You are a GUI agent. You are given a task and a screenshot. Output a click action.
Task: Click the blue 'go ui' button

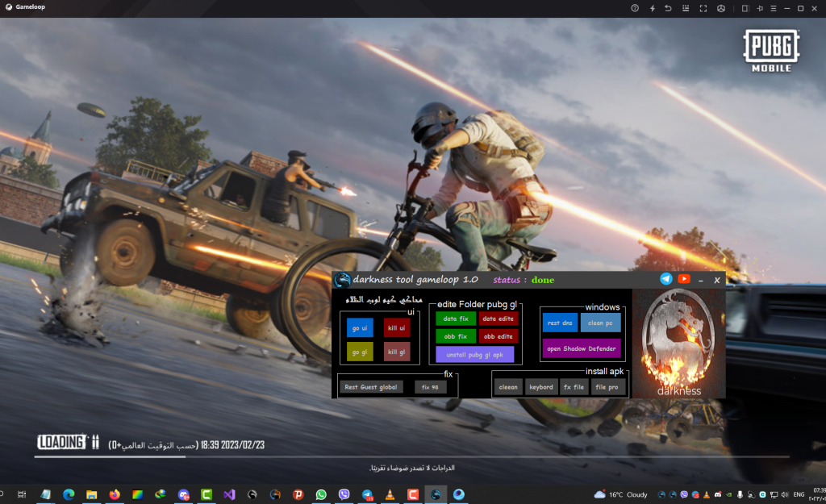click(360, 327)
